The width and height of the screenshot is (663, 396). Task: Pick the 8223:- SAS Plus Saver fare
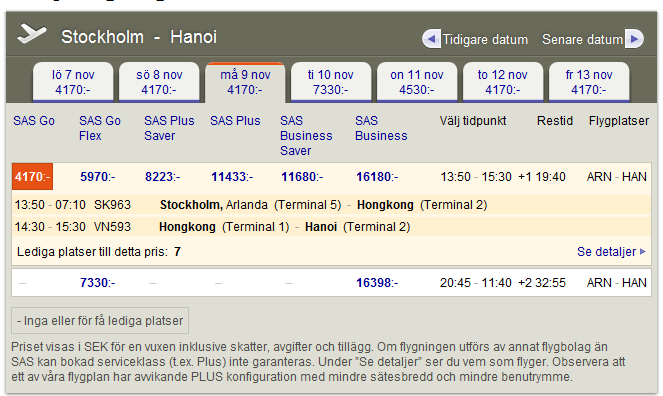[x=162, y=177]
